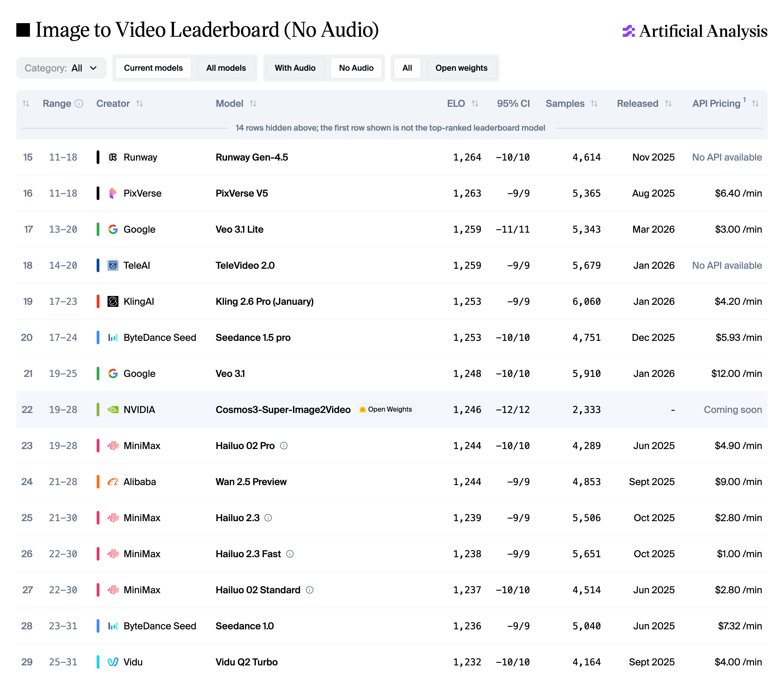Click the NVIDIA creator logo icon

coord(113,410)
